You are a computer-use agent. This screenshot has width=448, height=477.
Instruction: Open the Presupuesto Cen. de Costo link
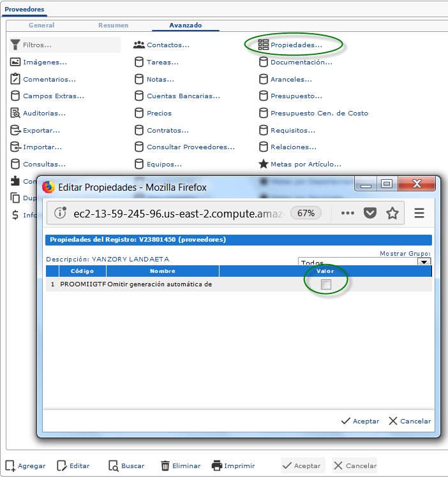click(x=320, y=113)
